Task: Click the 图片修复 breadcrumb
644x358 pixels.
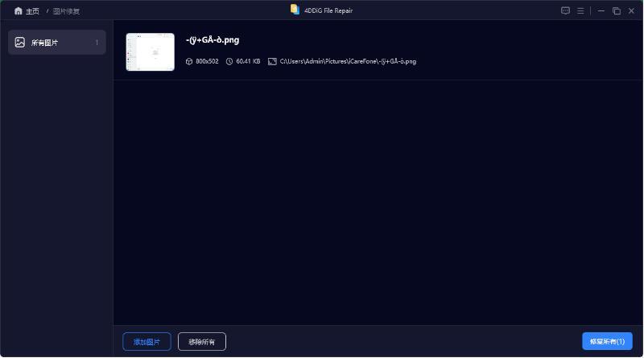Action: 66,11
